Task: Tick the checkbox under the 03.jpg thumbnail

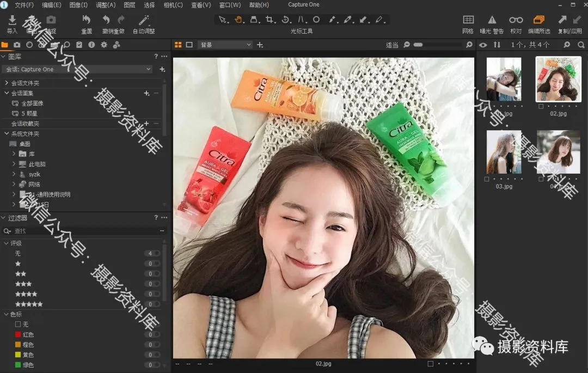Action: [487, 179]
